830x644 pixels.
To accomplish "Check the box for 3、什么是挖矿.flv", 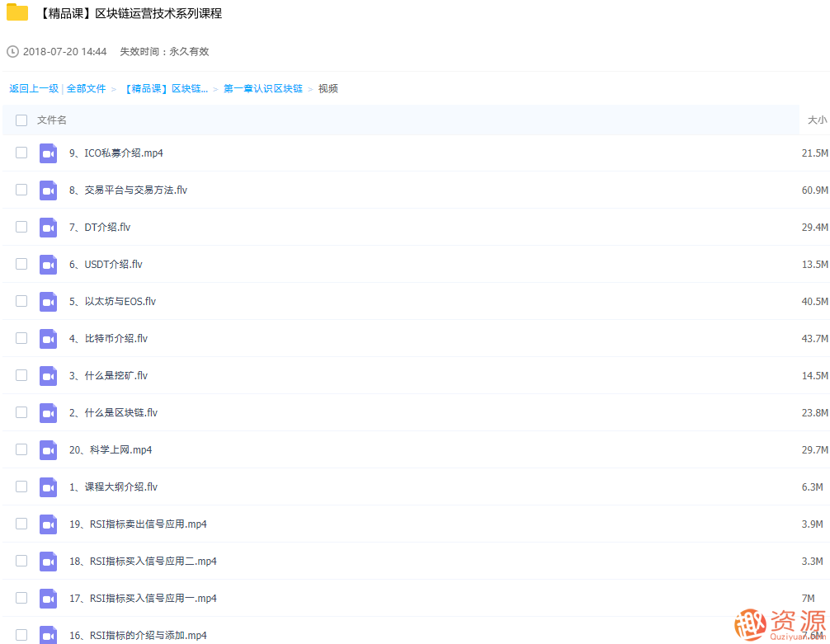I will [21, 375].
